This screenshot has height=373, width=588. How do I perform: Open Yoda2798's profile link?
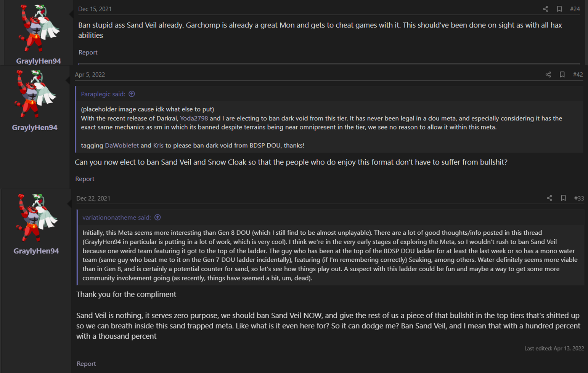point(194,118)
